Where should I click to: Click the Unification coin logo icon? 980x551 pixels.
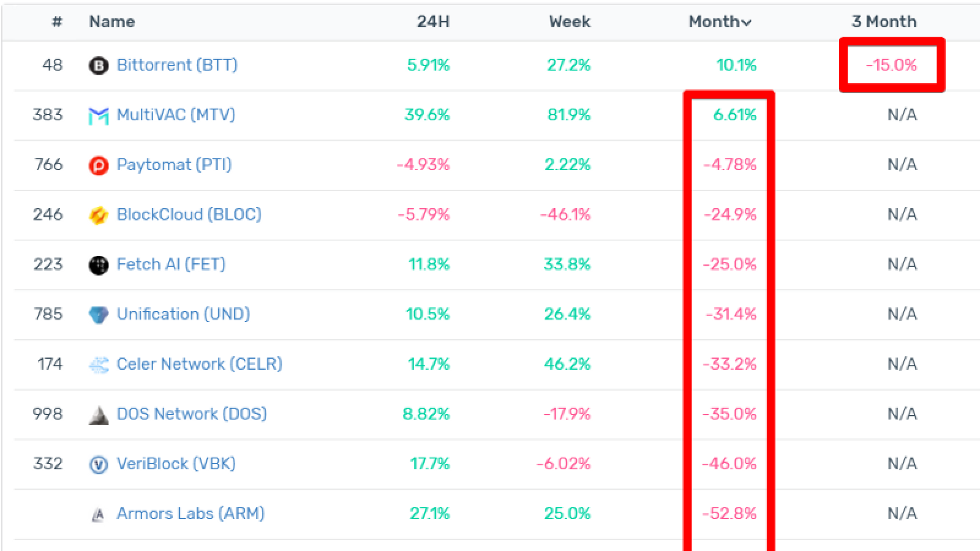coord(99,315)
